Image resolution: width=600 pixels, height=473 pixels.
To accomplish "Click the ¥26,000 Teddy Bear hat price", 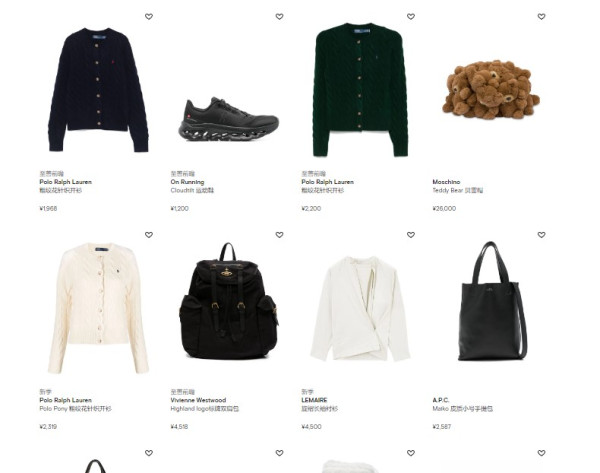I will (x=444, y=209).
